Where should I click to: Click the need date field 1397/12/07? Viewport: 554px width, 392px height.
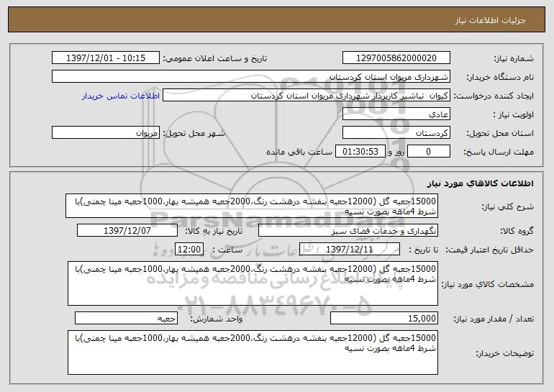(x=127, y=230)
